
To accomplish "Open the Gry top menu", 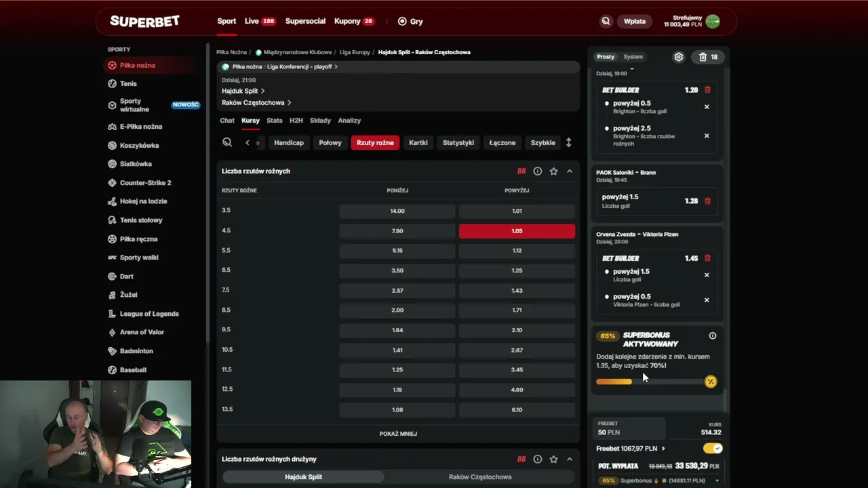I will click(410, 21).
